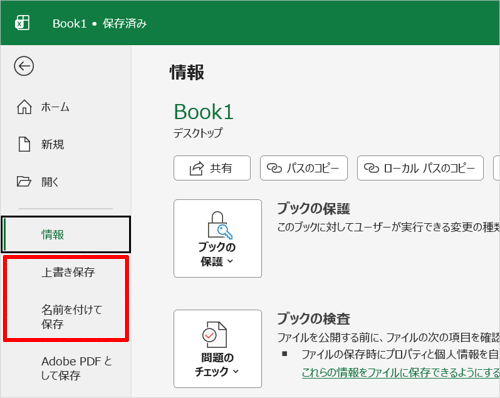Expand the 問題のチェック dropdown button
500x398 pixels.
[218, 348]
